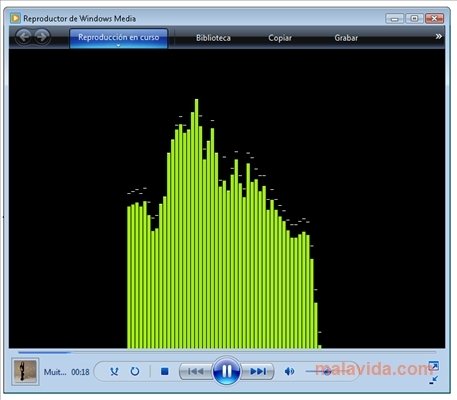This screenshot has height=400, width=457.
Task: Mute the sound with the speaker icon
Action: point(289,371)
